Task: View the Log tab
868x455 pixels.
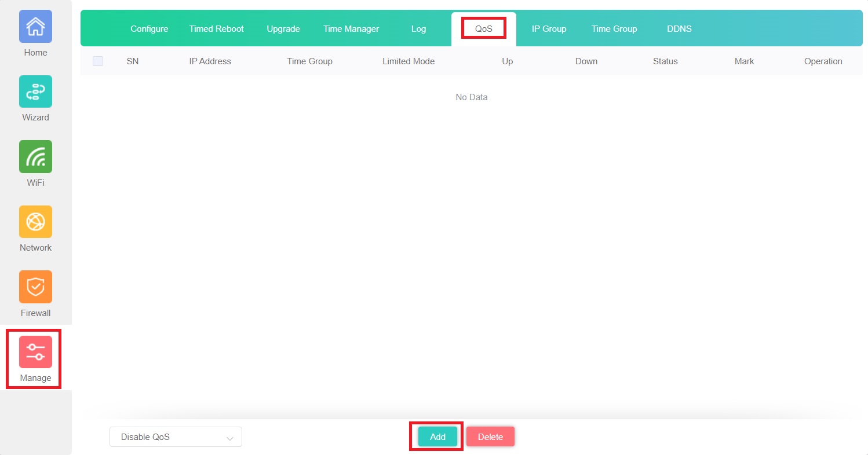Action: tap(418, 29)
